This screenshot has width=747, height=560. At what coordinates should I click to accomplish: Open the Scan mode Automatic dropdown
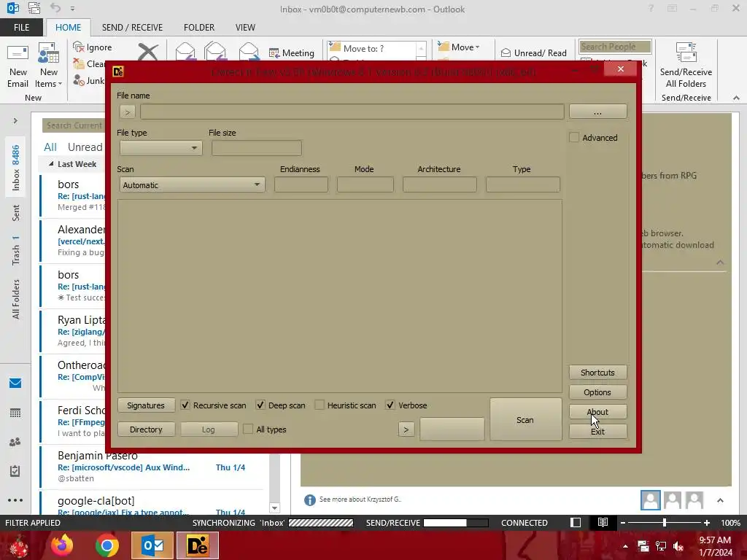(x=192, y=184)
